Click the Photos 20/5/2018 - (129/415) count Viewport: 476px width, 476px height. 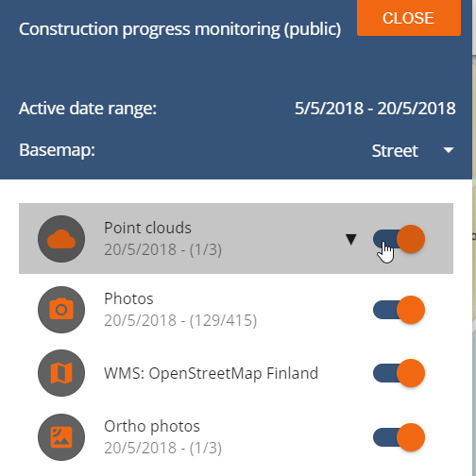[180, 320]
